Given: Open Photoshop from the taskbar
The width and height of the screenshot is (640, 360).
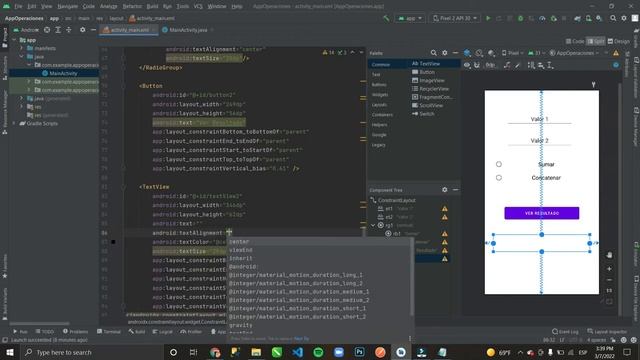Looking at the screenshot, I should [x=360, y=352].
